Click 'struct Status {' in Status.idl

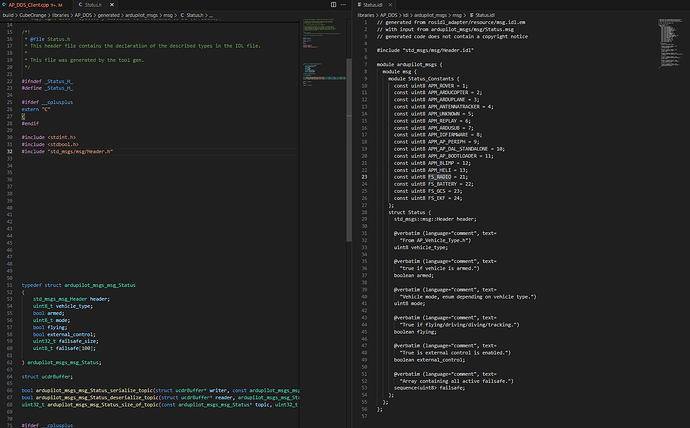pos(410,212)
